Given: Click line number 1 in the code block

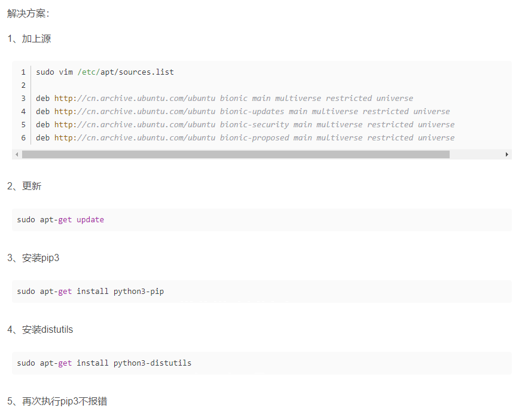Looking at the screenshot, I should (x=23, y=72).
